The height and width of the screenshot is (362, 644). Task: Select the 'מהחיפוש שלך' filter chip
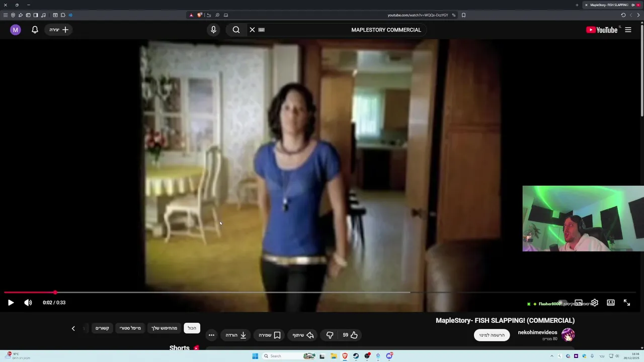coord(165,328)
